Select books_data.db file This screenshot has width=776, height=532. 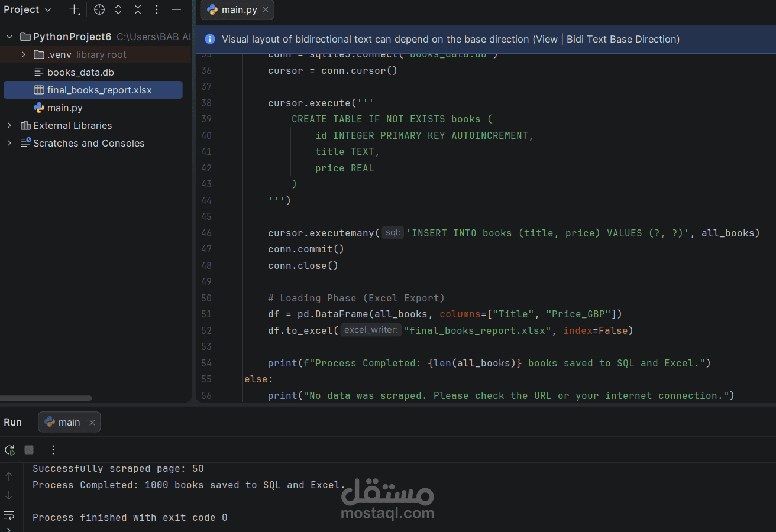pos(80,72)
